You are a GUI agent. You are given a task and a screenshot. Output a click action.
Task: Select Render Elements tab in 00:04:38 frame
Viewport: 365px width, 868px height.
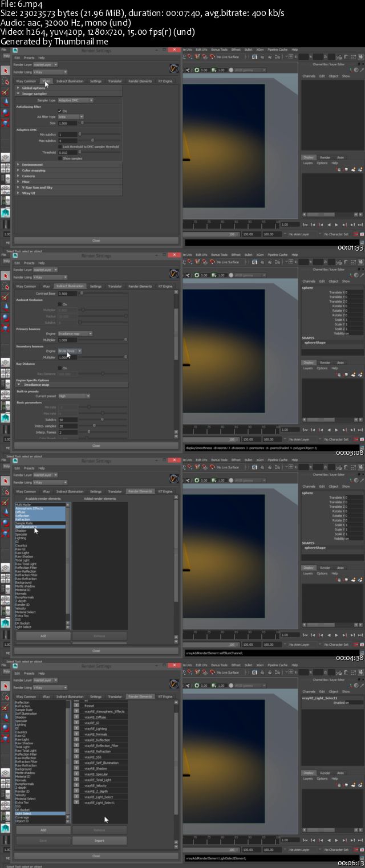tap(140, 491)
